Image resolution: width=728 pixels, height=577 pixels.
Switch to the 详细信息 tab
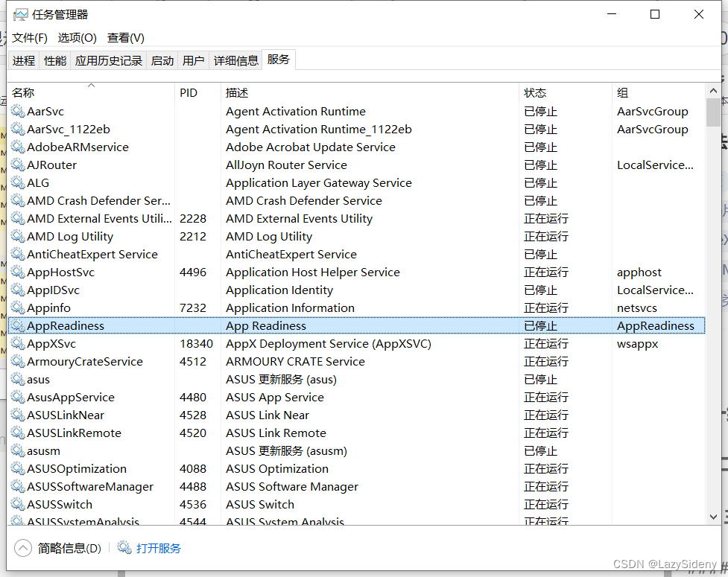pyautogui.click(x=236, y=61)
